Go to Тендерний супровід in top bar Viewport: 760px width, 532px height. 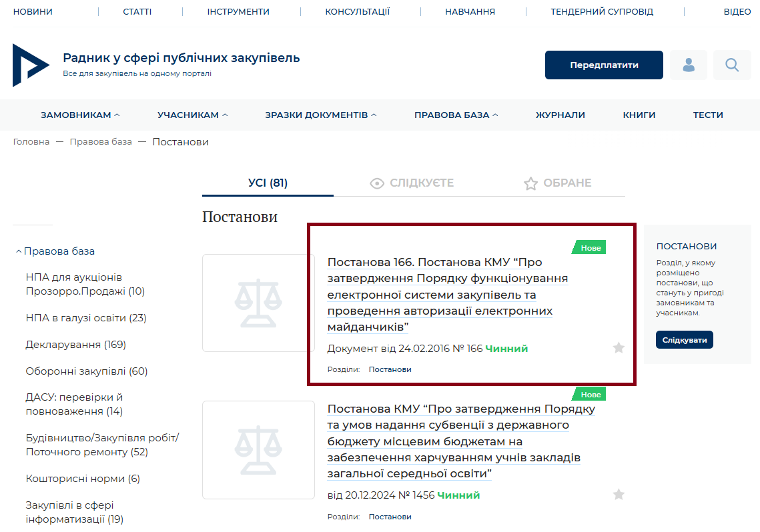coord(601,12)
